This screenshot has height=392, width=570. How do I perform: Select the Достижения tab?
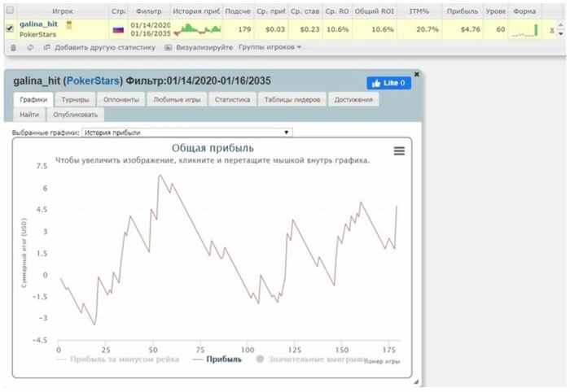pyautogui.click(x=353, y=99)
